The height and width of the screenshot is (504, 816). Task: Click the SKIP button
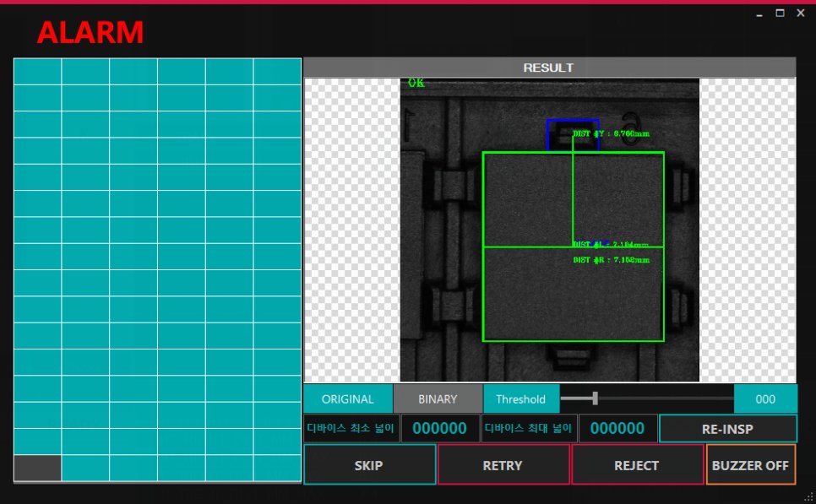[369, 465]
